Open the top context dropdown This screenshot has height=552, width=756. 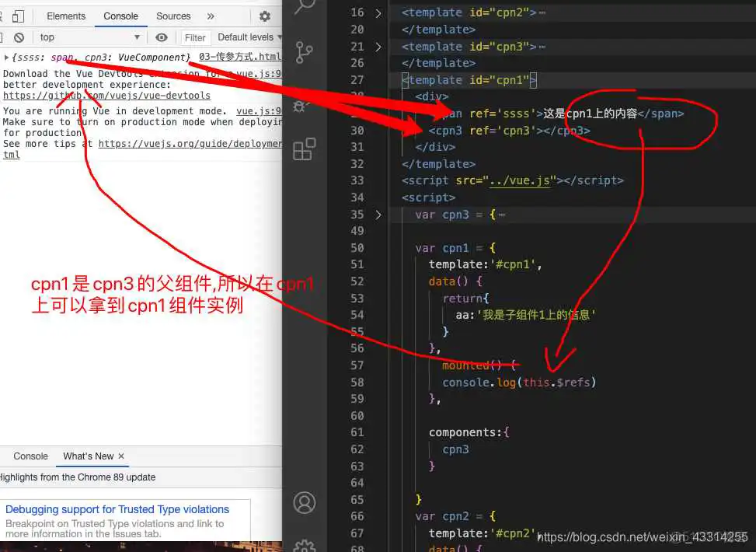coord(89,37)
